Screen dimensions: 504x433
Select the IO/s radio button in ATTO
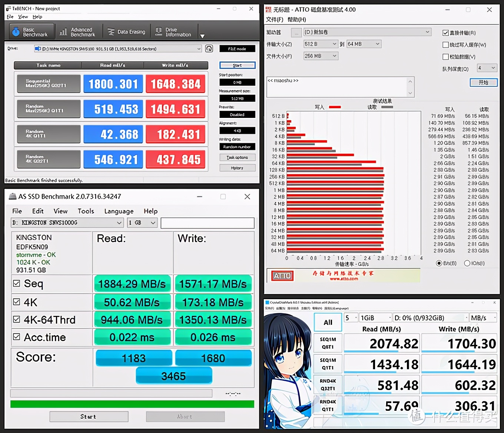click(467, 263)
